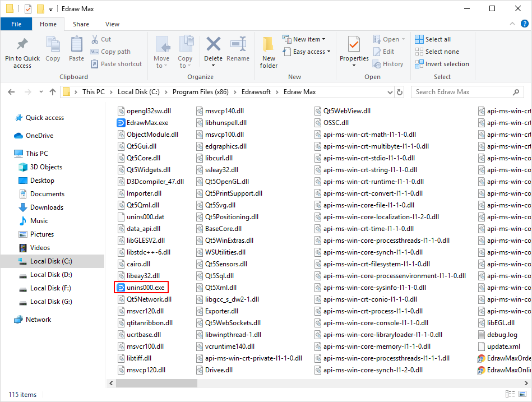The height and width of the screenshot is (402, 532).
Task: Choose Invert selection
Action: point(442,64)
